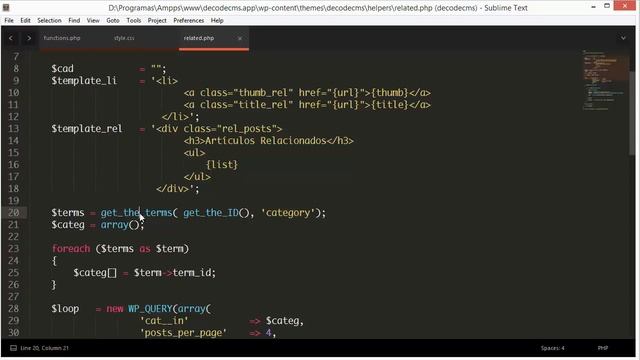Open the Help menu

tap(217, 20)
